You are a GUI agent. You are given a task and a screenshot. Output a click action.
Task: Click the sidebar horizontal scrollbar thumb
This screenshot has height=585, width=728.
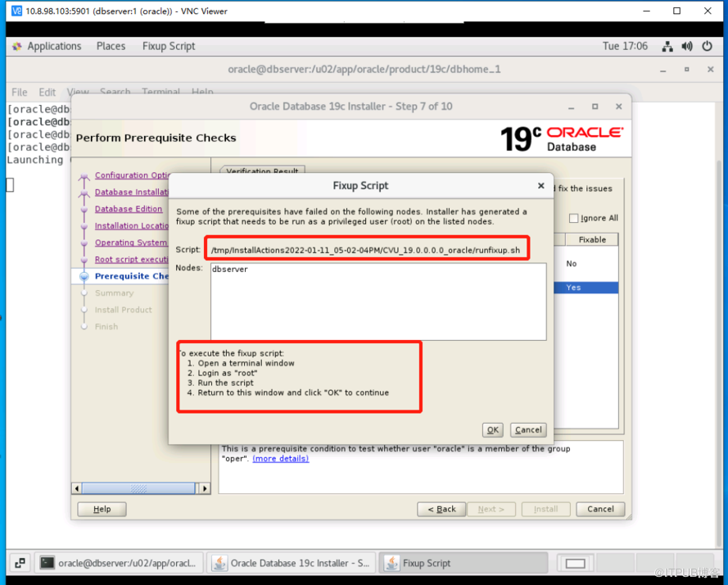pos(138,488)
